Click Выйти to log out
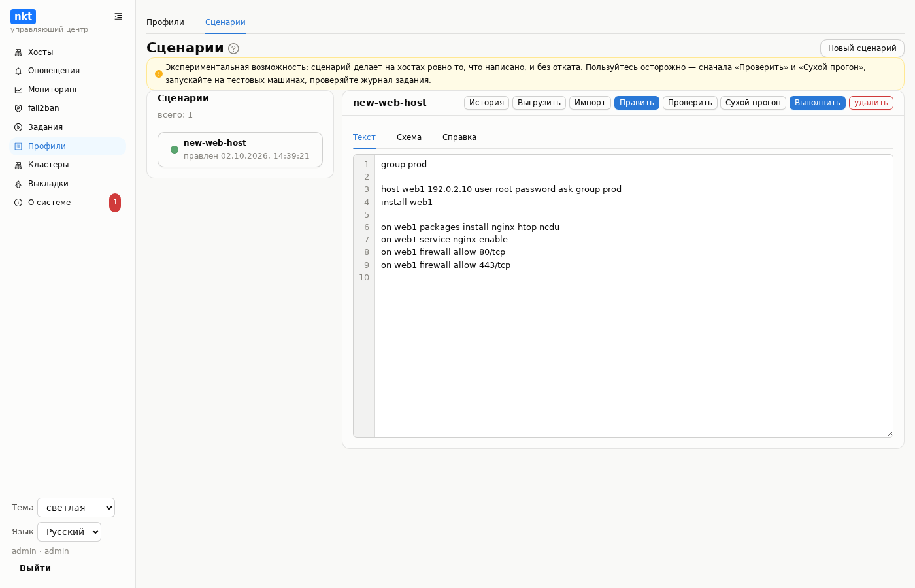 pos(35,568)
